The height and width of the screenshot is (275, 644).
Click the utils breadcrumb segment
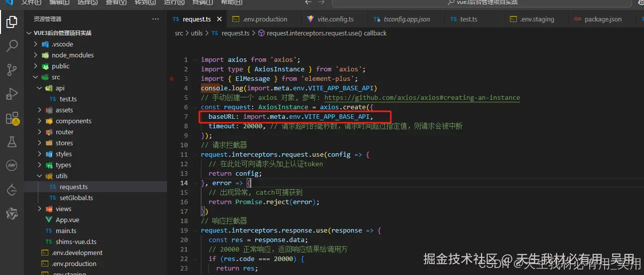(197, 33)
